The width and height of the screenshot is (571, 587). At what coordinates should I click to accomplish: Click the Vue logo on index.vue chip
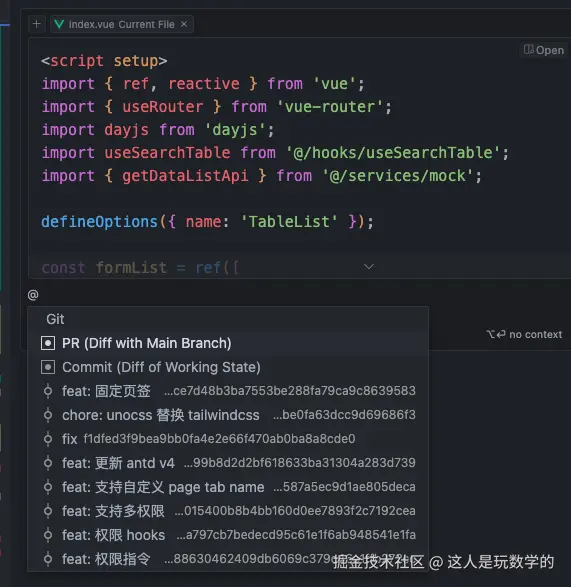pyautogui.click(x=59, y=24)
